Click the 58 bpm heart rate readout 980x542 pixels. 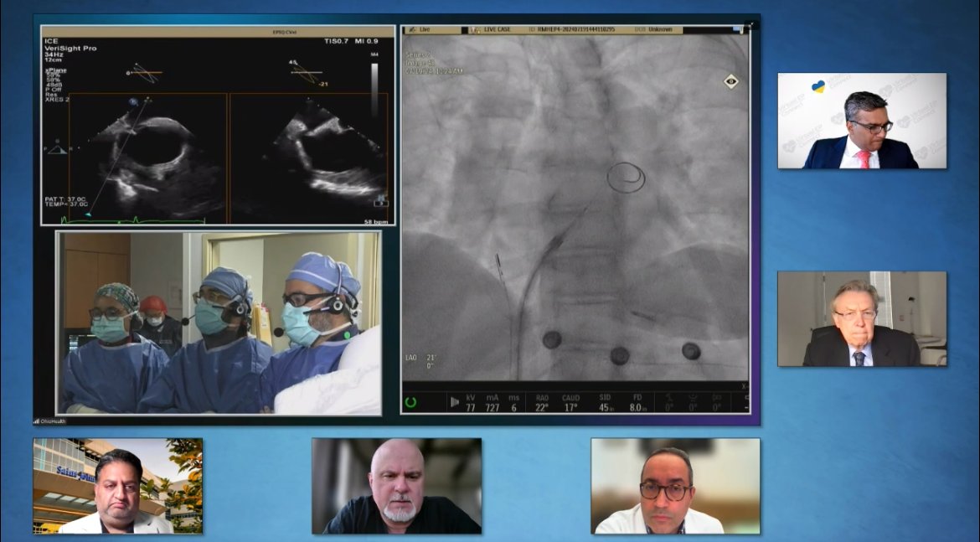[x=376, y=221]
